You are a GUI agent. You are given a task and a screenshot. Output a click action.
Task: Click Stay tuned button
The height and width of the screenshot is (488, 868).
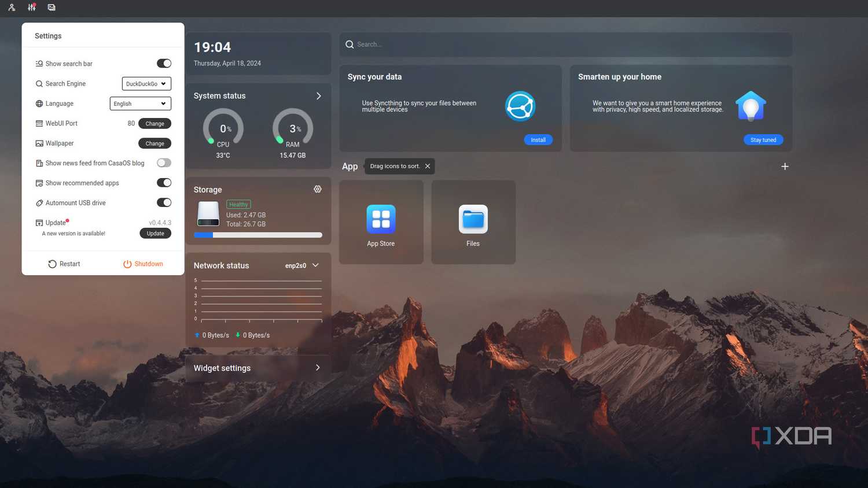(x=763, y=140)
